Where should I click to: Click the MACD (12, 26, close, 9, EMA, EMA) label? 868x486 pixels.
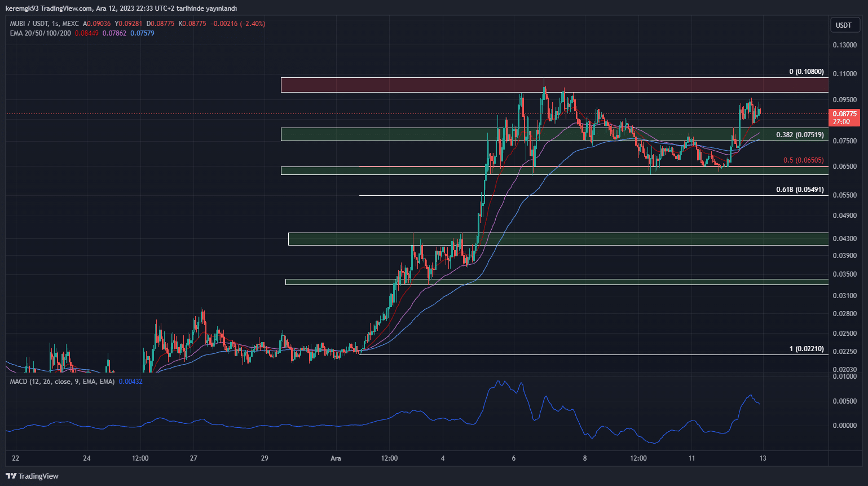(x=62, y=382)
